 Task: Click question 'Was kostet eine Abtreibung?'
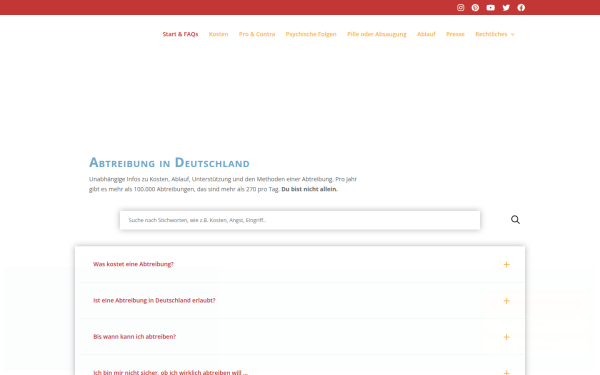click(133, 264)
